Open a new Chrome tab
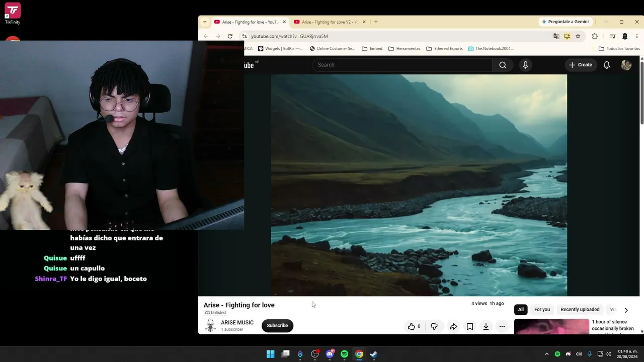This screenshot has width=644, height=362. tap(376, 22)
